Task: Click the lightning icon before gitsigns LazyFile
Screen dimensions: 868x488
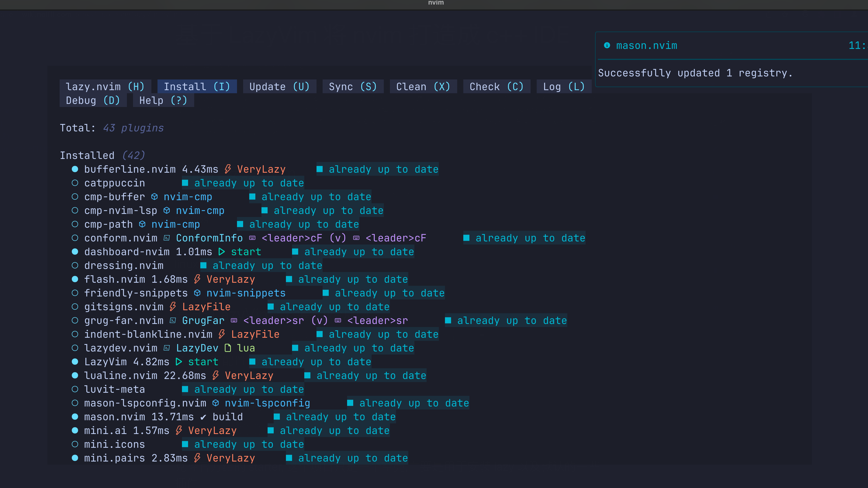Action: (x=173, y=307)
